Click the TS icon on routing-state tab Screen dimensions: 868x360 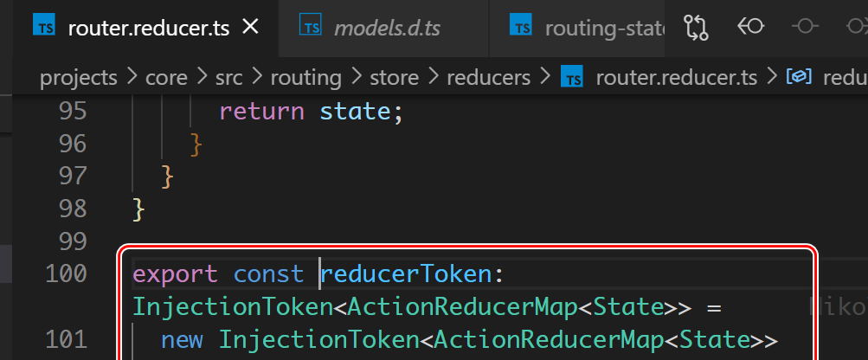520,25
